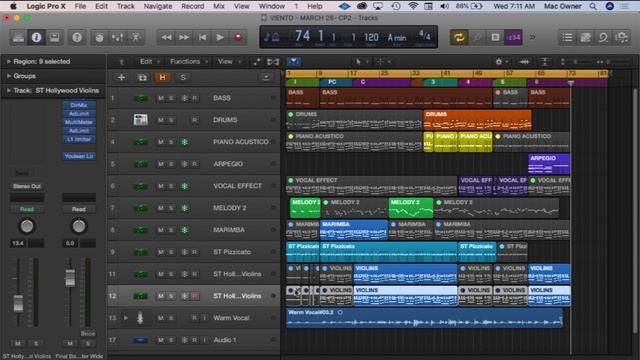Click the Rewind transport button
Viewport: 640px width, 360px height.
166,38
